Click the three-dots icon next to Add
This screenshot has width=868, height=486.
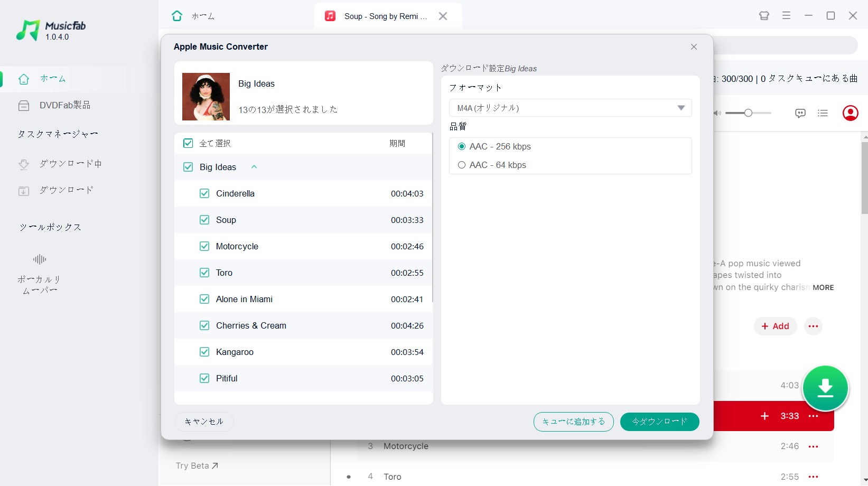(813, 326)
